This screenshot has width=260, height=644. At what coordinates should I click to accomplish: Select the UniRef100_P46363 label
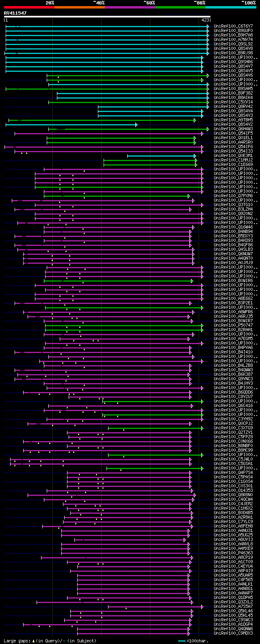pyautogui.click(x=233, y=553)
